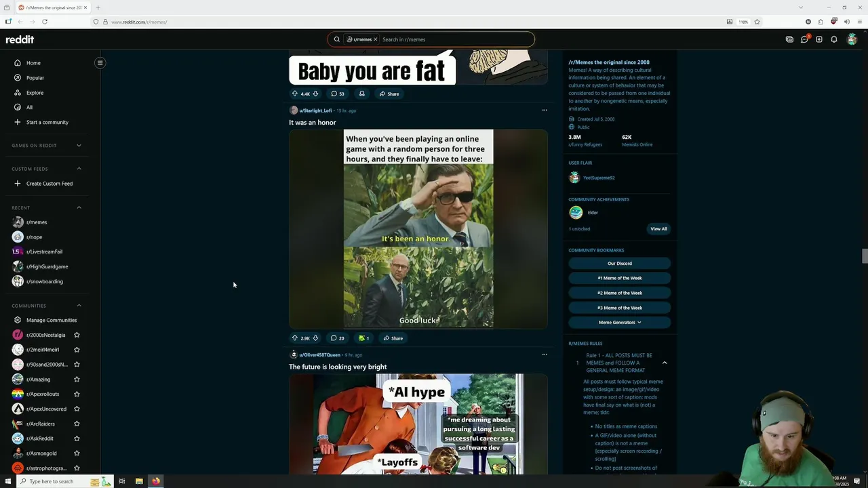Favorite r/Apexrollouts with its star
The height and width of the screenshot is (488, 868).
click(77, 394)
